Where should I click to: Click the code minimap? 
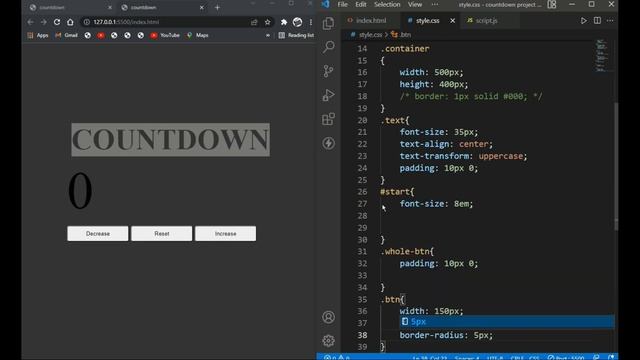[601, 55]
